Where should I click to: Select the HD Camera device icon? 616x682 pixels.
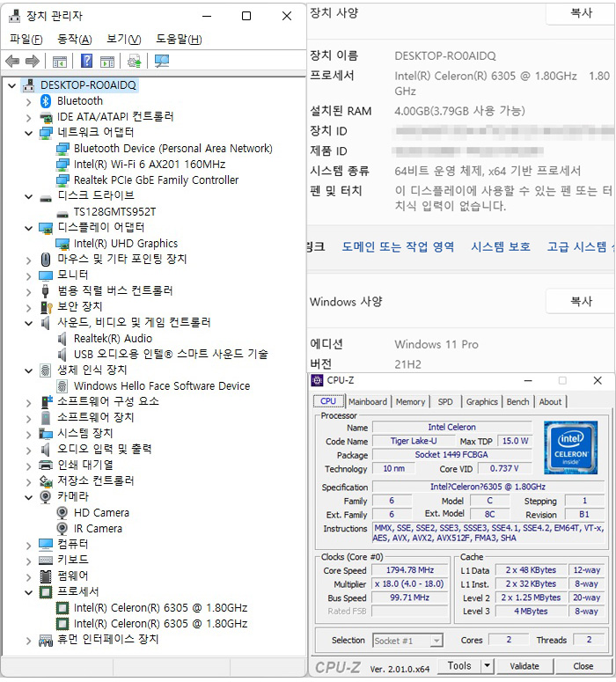[x=62, y=513]
